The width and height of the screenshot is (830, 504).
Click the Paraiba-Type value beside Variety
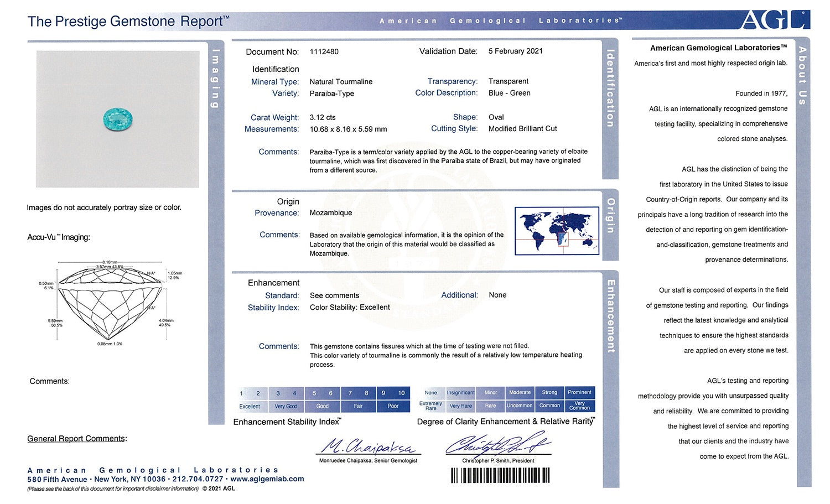pos(332,93)
